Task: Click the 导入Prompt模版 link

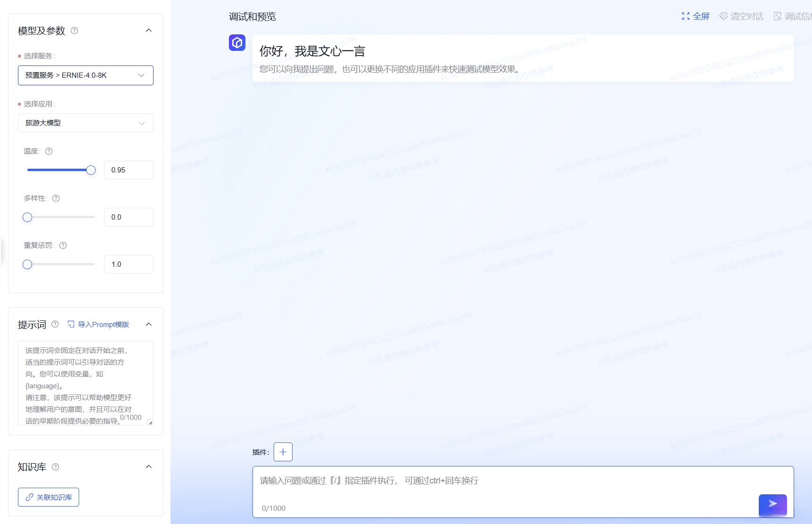Action: [98, 324]
